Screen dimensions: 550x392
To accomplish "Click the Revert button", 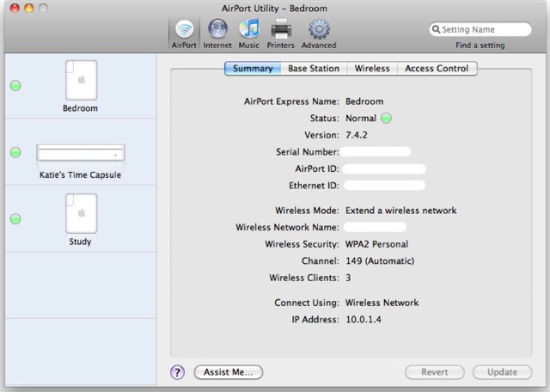I will tap(435, 372).
